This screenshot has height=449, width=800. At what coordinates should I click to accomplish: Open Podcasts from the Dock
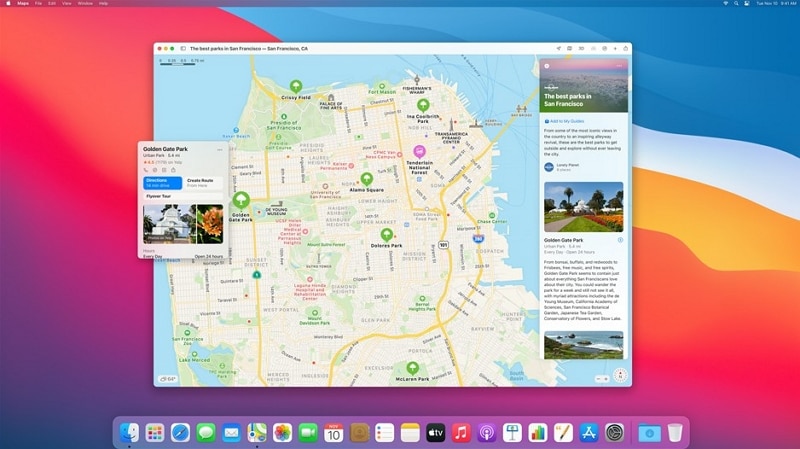click(487, 433)
